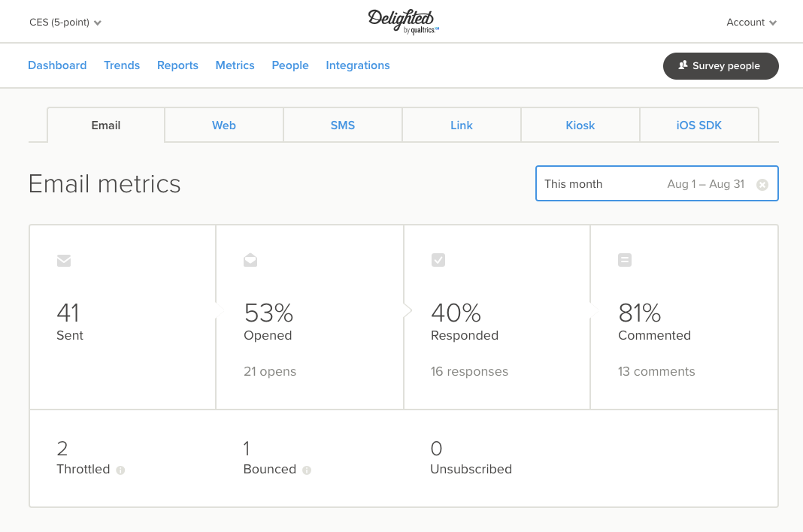803x532 pixels.
Task: Open the iOS SDK tab
Action: tap(699, 125)
